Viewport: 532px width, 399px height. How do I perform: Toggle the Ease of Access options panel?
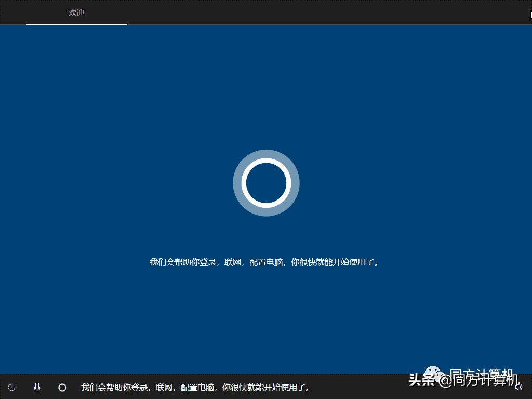coord(12,387)
